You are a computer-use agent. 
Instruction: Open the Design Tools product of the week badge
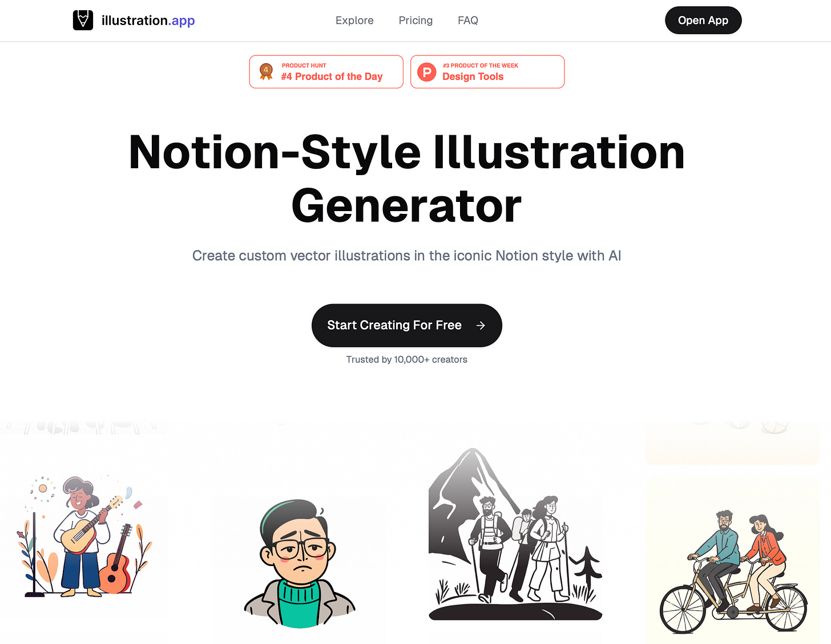pos(487,72)
